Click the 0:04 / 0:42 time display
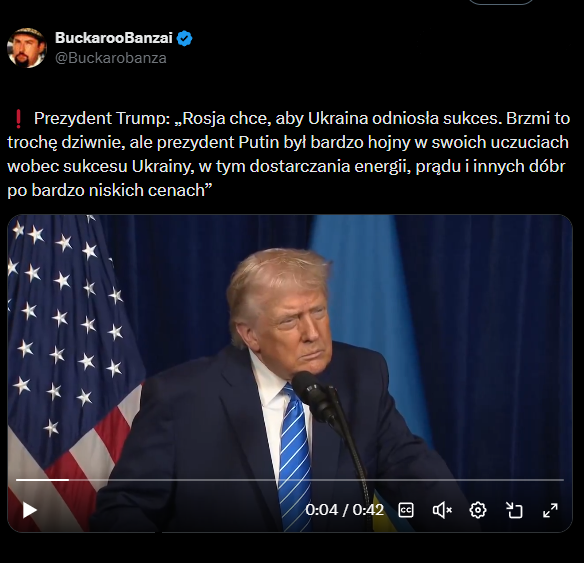 pyautogui.click(x=344, y=510)
